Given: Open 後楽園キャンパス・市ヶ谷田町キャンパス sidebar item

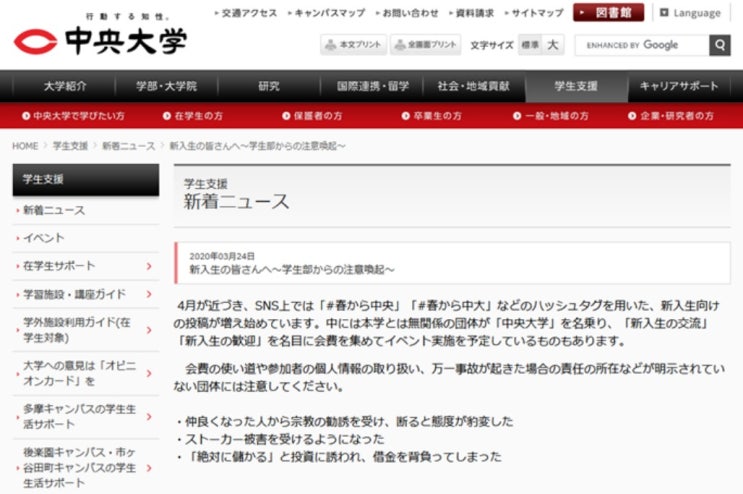Looking at the screenshot, I should click(80, 467).
